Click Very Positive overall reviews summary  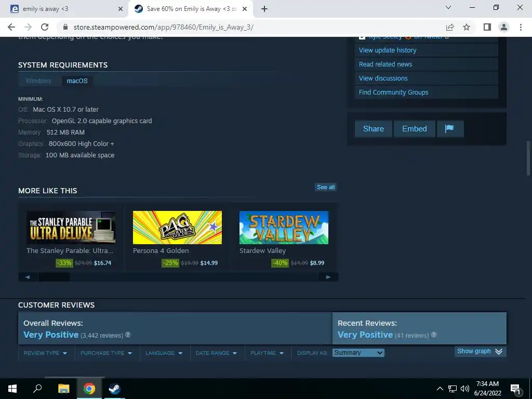(x=51, y=335)
